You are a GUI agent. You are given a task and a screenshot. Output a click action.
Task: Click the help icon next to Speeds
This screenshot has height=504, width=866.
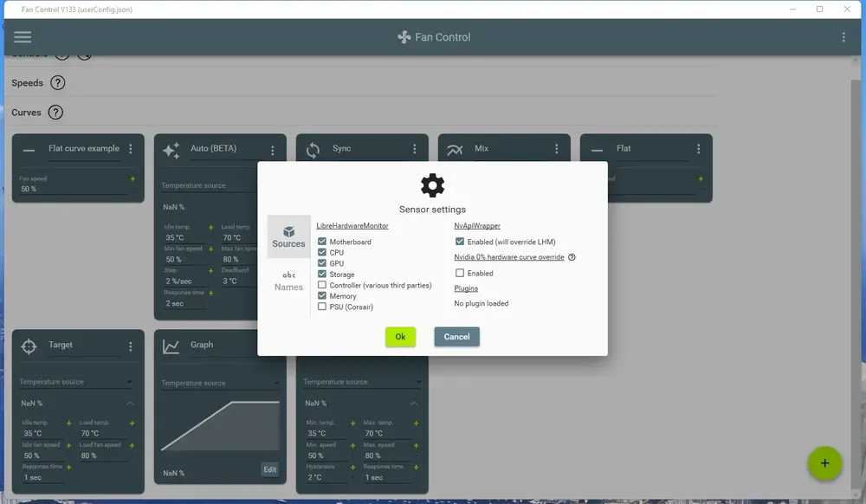click(x=57, y=83)
